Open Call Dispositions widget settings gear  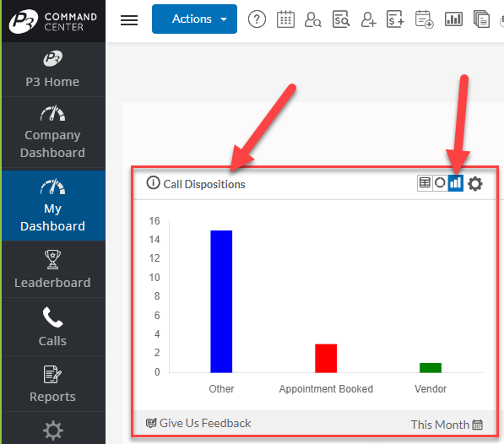click(475, 184)
